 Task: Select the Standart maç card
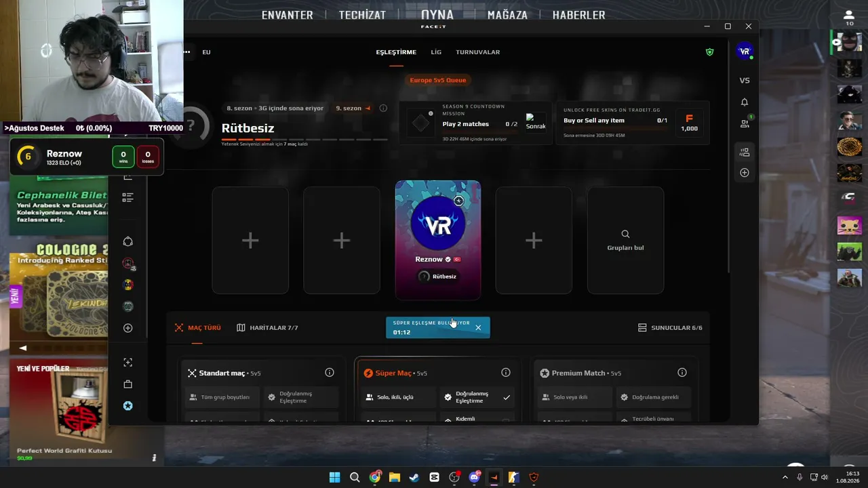pos(262,389)
